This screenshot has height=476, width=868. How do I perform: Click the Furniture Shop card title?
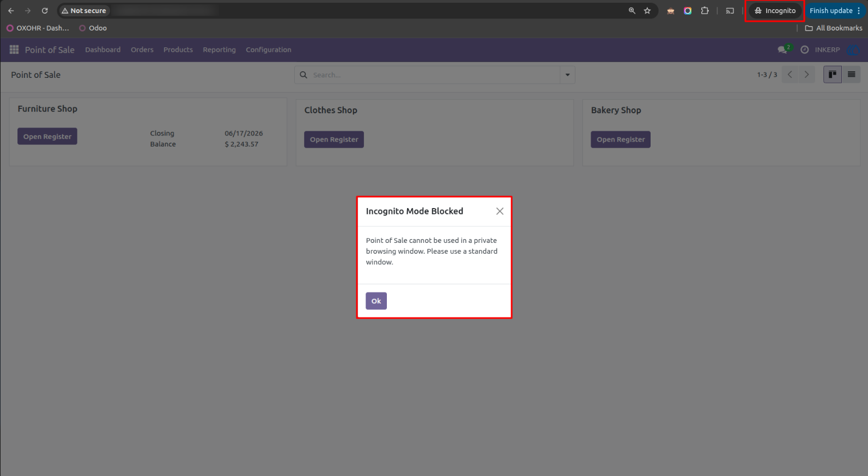[47, 108]
